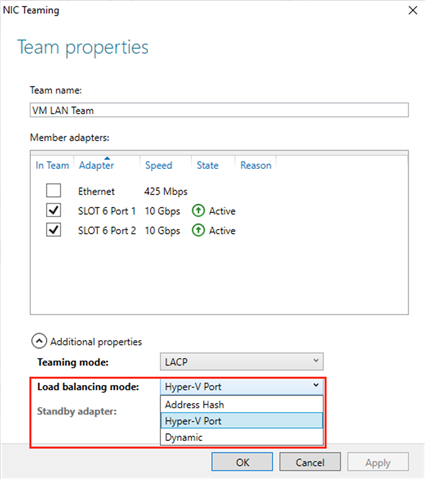Click the Cancel button
This screenshot has height=479, width=425.
[310, 462]
